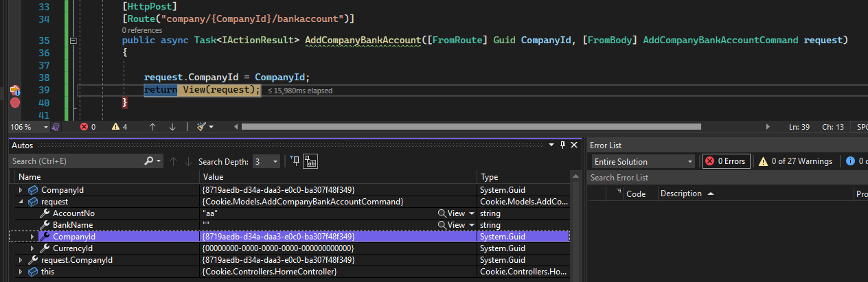
Task: Collapse the request variable node
Action: point(21,202)
